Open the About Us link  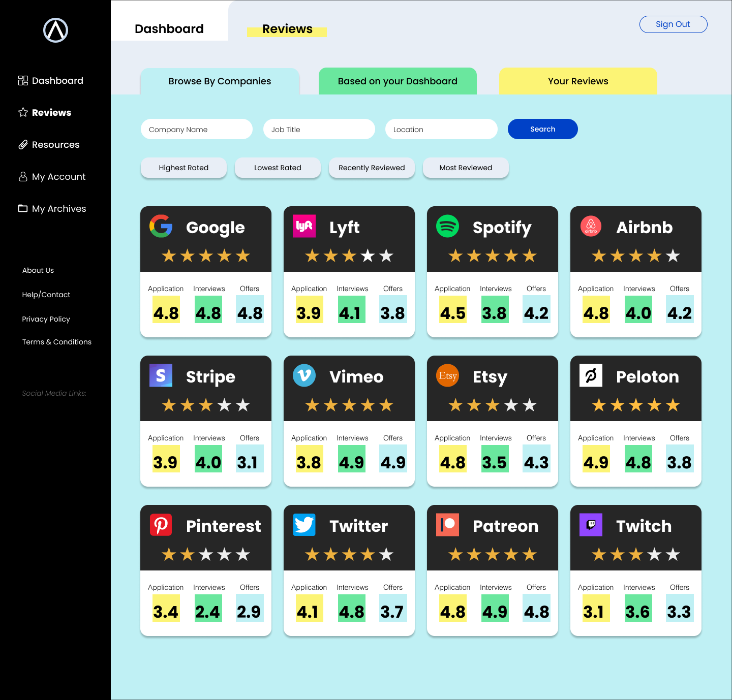tap(38, 270)
